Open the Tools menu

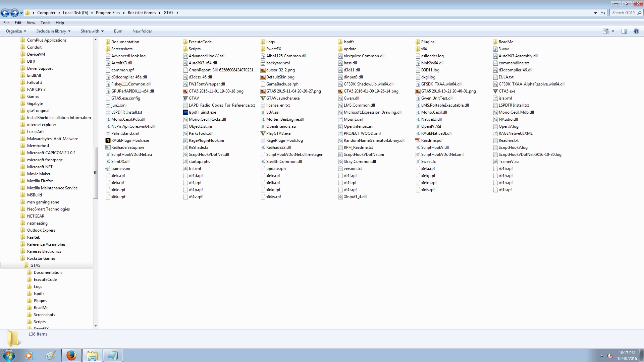[x=45, y=23]
